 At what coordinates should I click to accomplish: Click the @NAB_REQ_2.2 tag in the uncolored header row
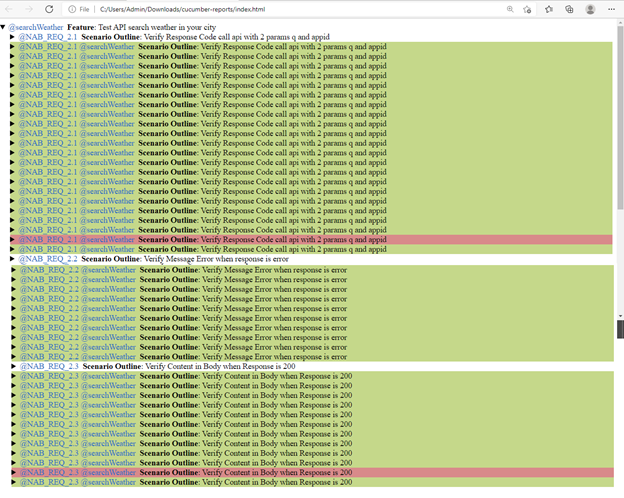coord(48,259)
